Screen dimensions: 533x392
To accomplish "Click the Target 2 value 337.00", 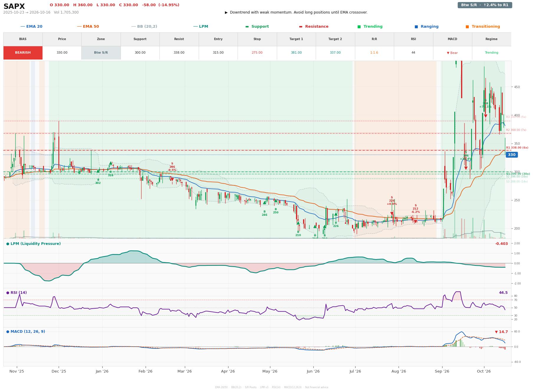I will 335,53.
